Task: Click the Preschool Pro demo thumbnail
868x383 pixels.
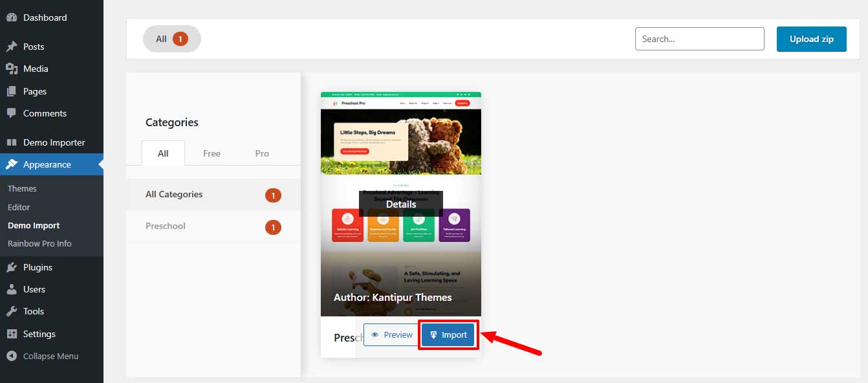Action: (x=401, y=204)
